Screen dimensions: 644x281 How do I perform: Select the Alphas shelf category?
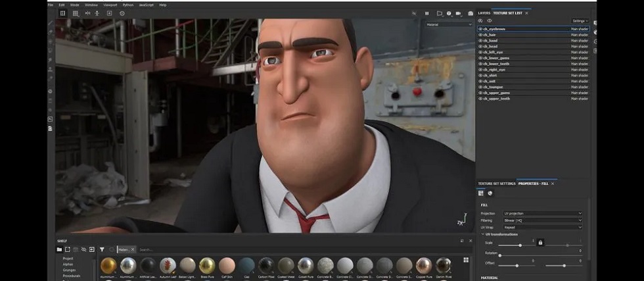pyautogui.click(x=69, y=264)
